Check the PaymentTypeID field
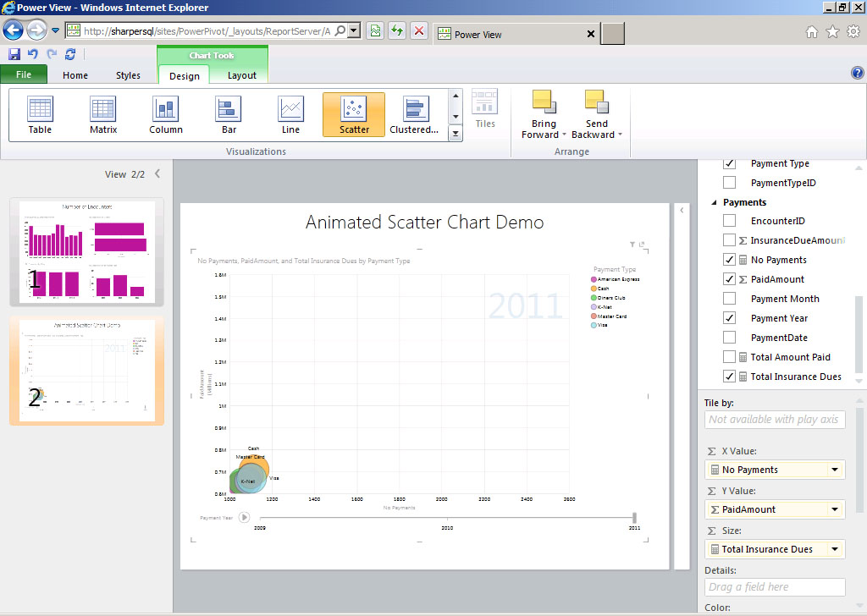 [x=729, y=182]
